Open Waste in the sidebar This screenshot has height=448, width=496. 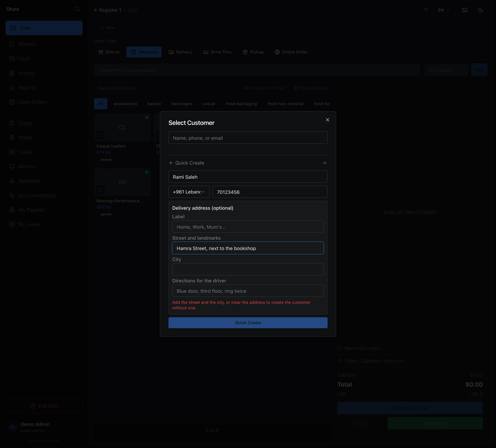[x=44, y=138]
